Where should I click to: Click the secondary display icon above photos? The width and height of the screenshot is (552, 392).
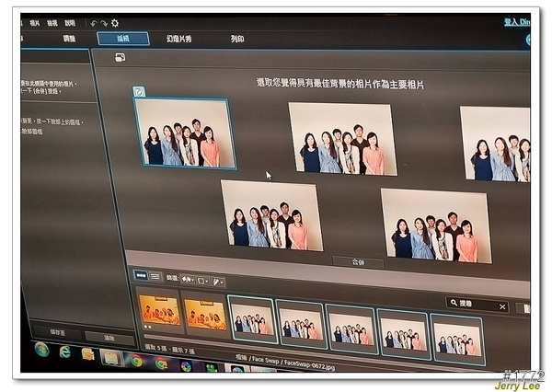120,57
